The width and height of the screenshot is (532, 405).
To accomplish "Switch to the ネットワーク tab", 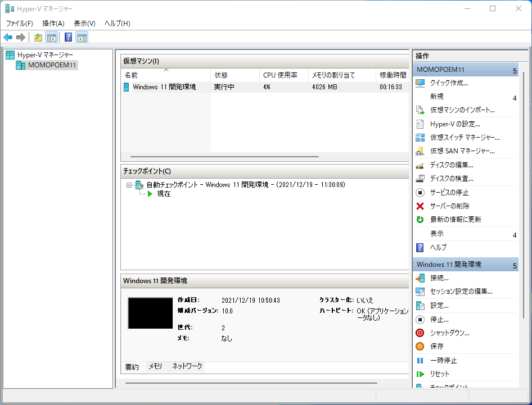I will 187,366.
